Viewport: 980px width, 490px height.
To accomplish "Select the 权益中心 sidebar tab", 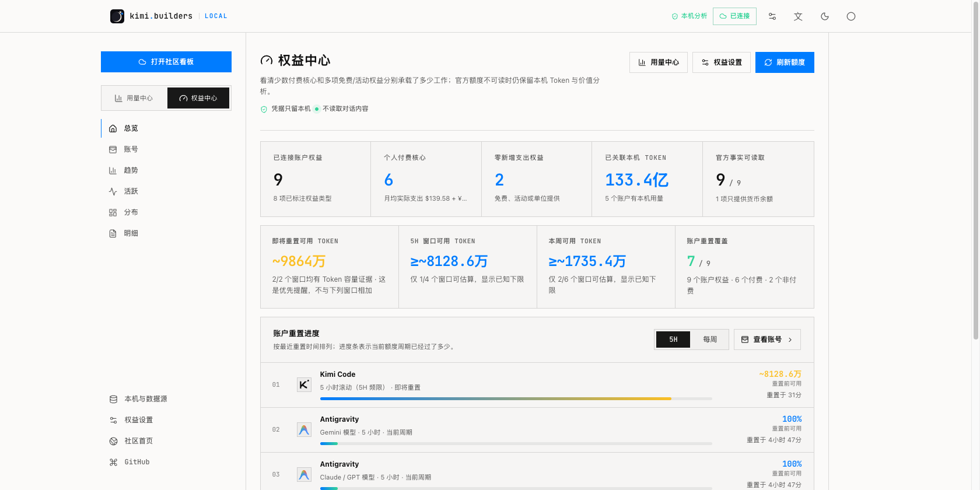I will 198,98.
